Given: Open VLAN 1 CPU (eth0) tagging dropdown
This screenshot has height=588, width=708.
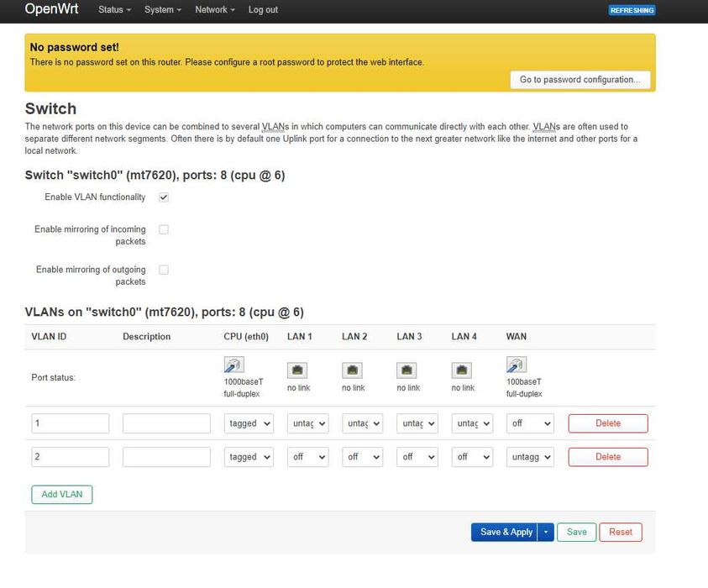Looking at the screenshot, I should (249, 423).
